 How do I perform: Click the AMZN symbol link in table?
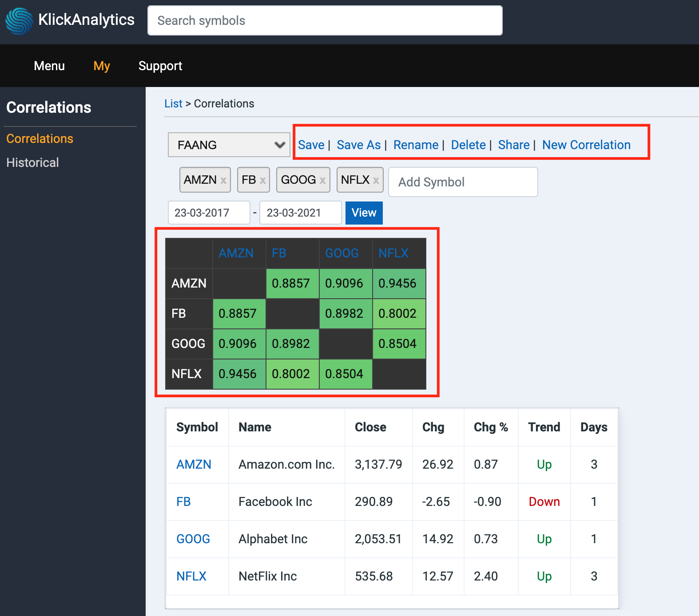194,464
